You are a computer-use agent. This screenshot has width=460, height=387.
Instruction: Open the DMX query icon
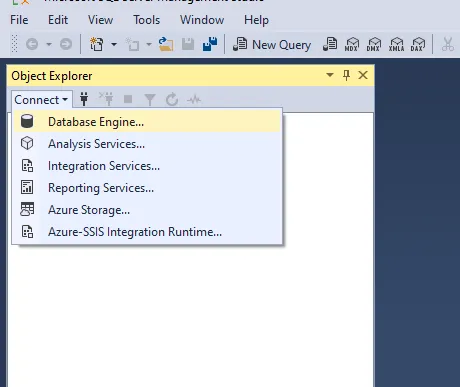[374, 44]
